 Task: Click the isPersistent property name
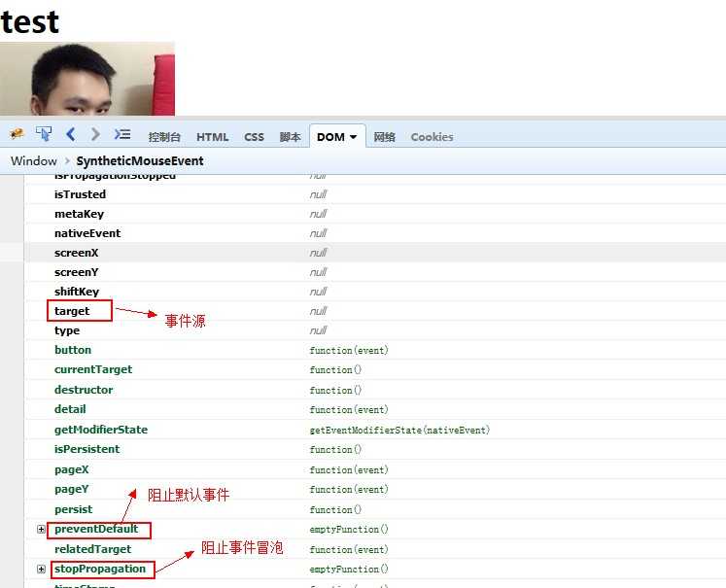point(87,449)
